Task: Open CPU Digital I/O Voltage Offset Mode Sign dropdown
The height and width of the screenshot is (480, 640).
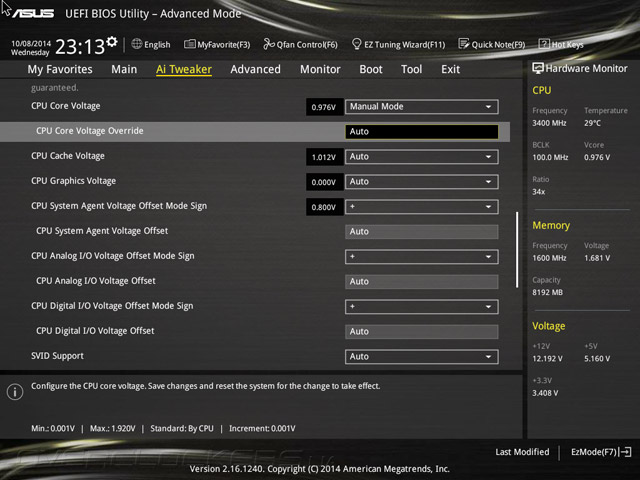Action: pos(422,307)
